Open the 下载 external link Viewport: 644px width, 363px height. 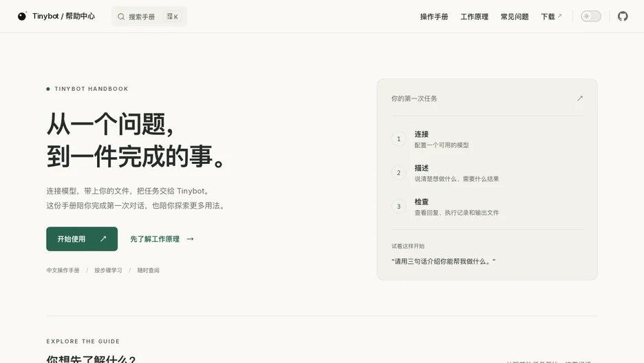pos(551,17)
